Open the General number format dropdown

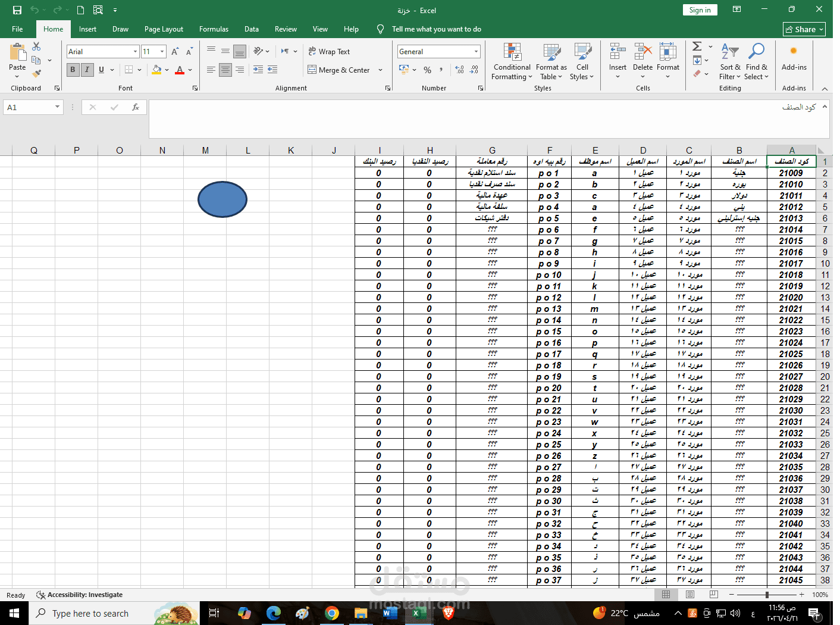(x=476, y=52)
